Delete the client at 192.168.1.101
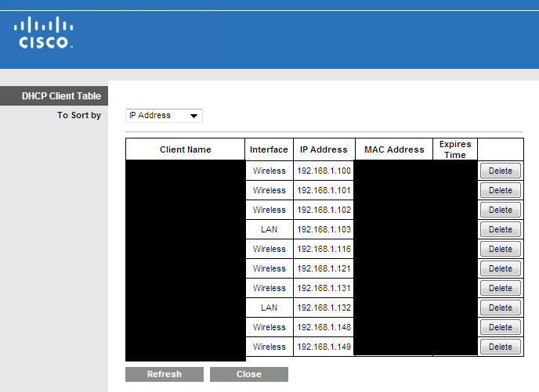The image size is (539, 392). [500, 190]
